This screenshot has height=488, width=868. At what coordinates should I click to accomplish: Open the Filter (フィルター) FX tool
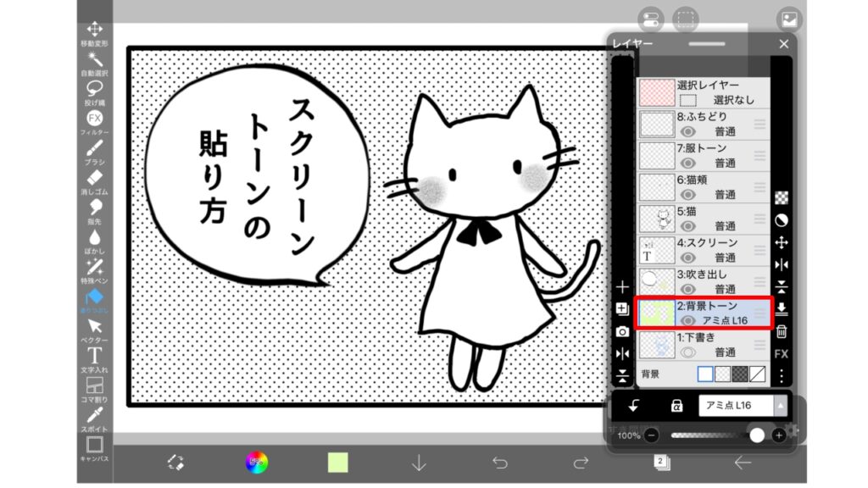point(94,118)
